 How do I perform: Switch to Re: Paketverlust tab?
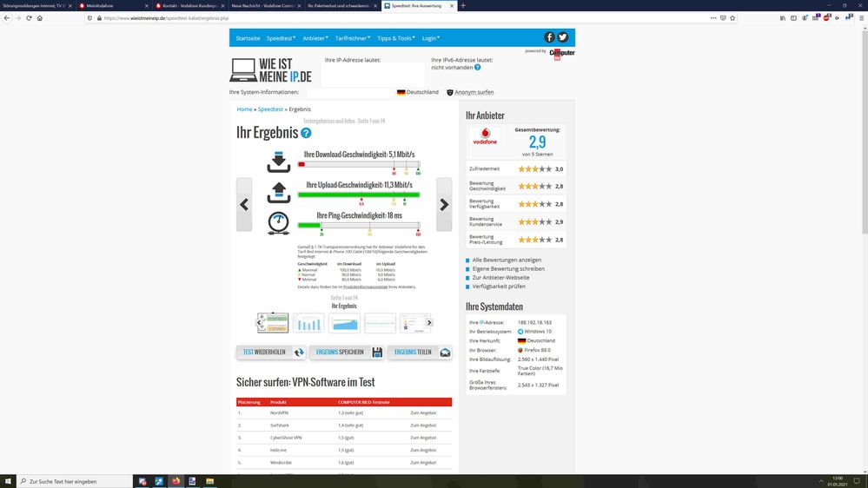(341, 5)
